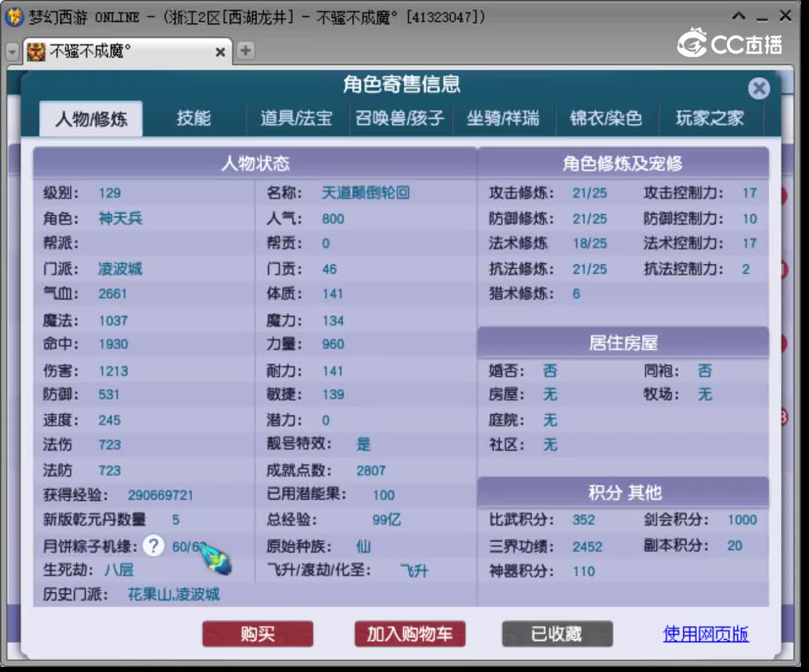The image size is (809, 672).
Task: Click 气血 value 2661
Action: (x=113, y=294)
